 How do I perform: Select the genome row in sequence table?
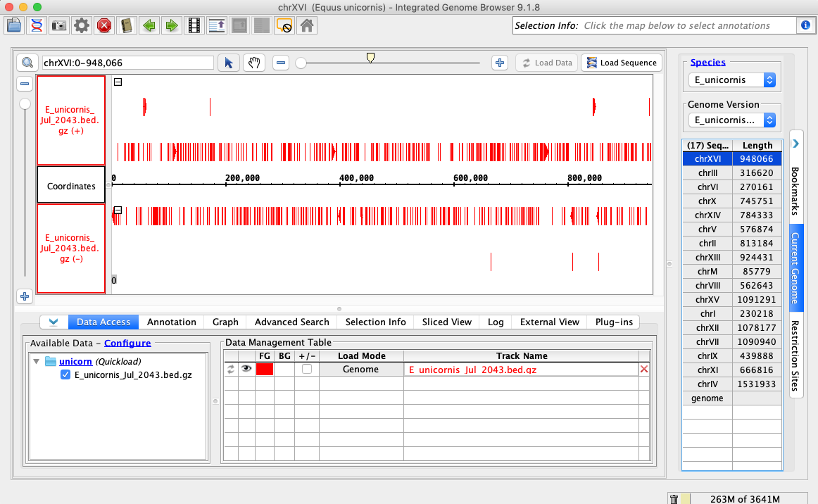coord(732,398)
